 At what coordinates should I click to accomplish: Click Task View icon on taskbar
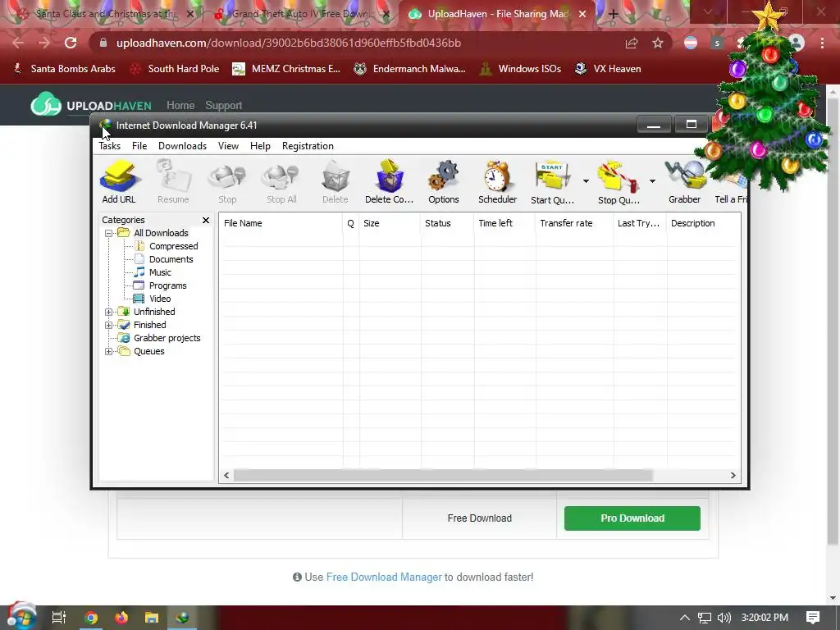pos(59,618)
